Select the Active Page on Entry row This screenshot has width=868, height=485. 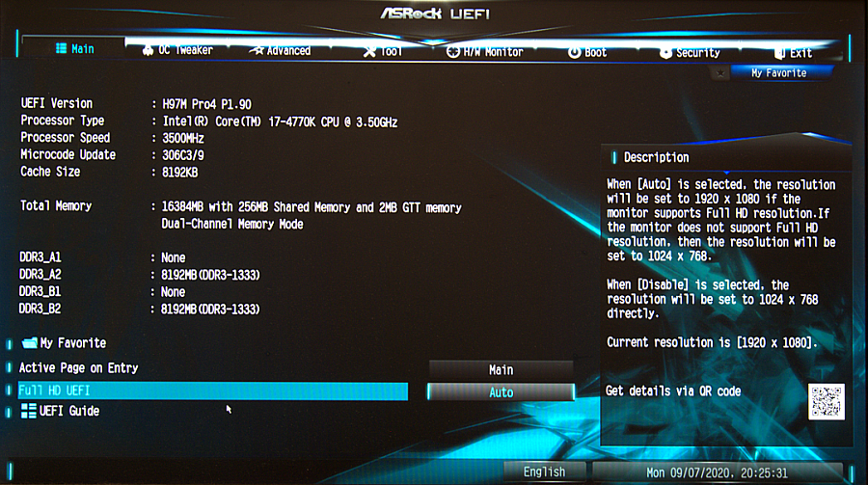[213, 368]
